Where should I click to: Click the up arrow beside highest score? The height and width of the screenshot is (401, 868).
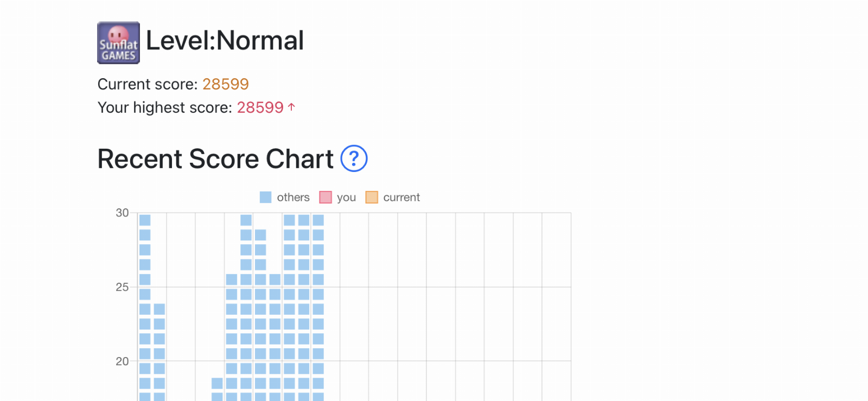pyautogui.click(x=291, y=107)
